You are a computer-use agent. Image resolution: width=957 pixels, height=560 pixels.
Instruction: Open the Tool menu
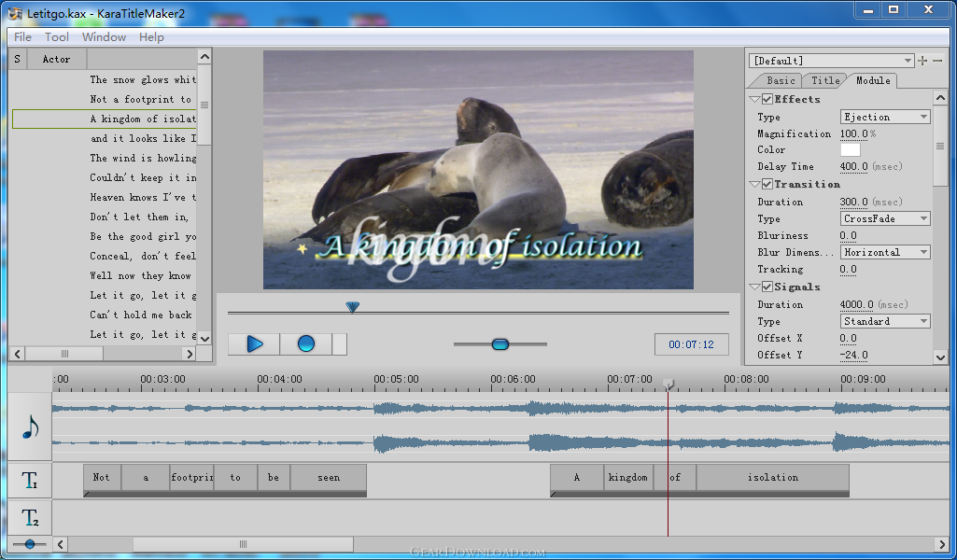[x=57, y=37]
